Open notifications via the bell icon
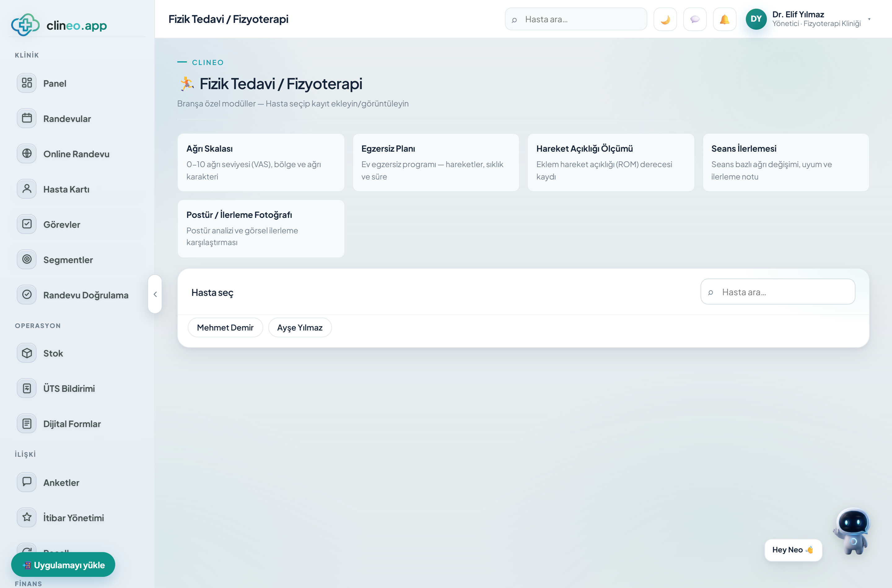892x588 pixels. coord(724,19)
